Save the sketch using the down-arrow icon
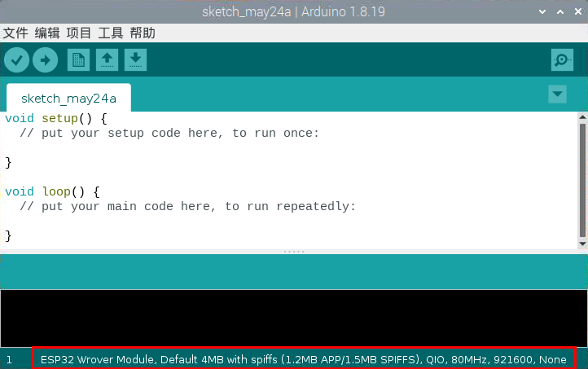Viewport: 588px width, 369px height. click(x=135, y=59)
